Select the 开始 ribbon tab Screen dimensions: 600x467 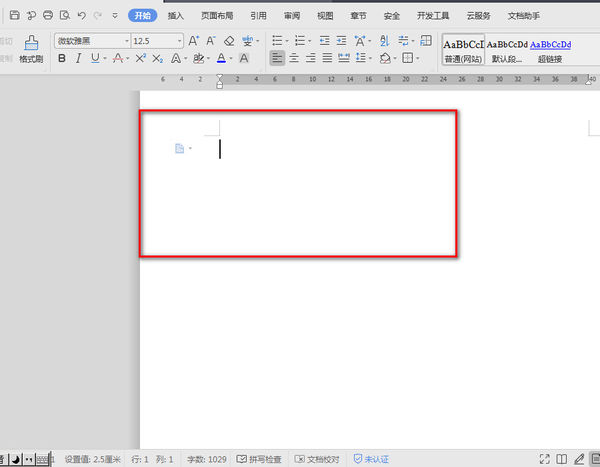142,16
